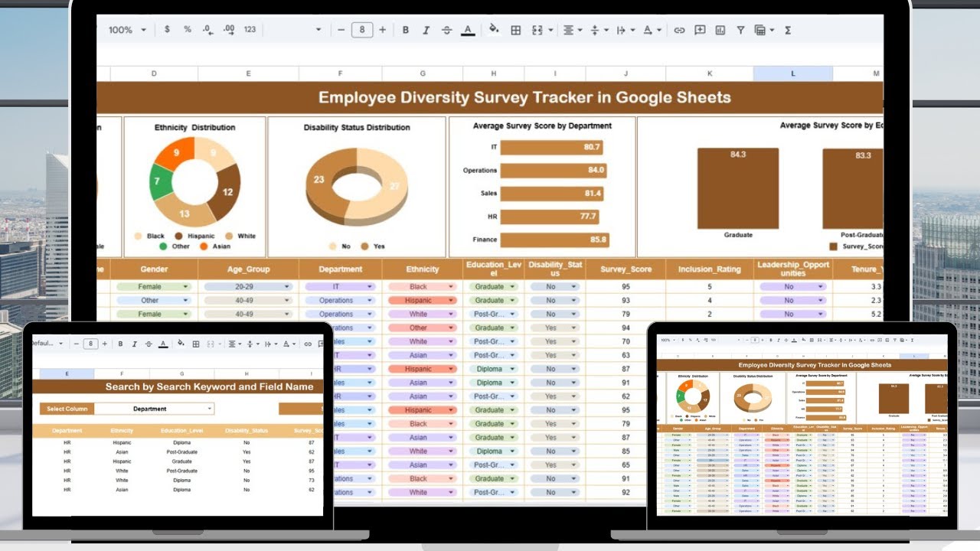Open the filter views icon dropdown
The height and width of the screenshot is (551, 980).
coord(764,30)
